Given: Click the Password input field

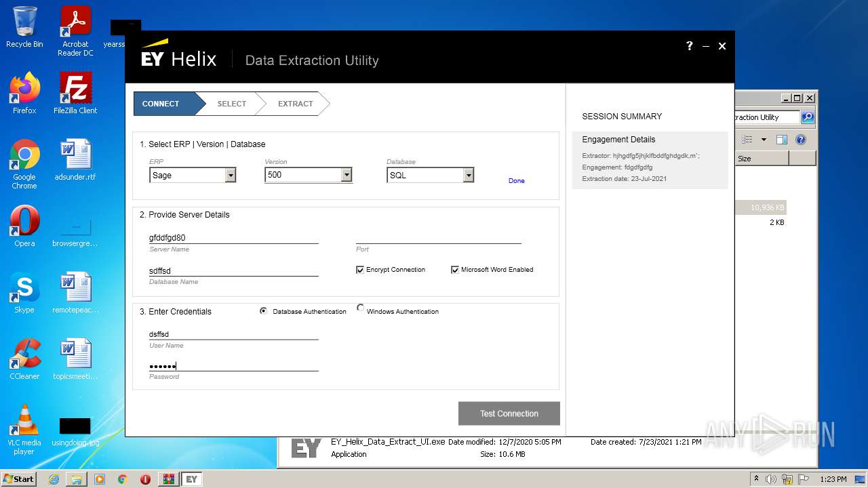Looking at the screenshot, I should coord(234,365).
